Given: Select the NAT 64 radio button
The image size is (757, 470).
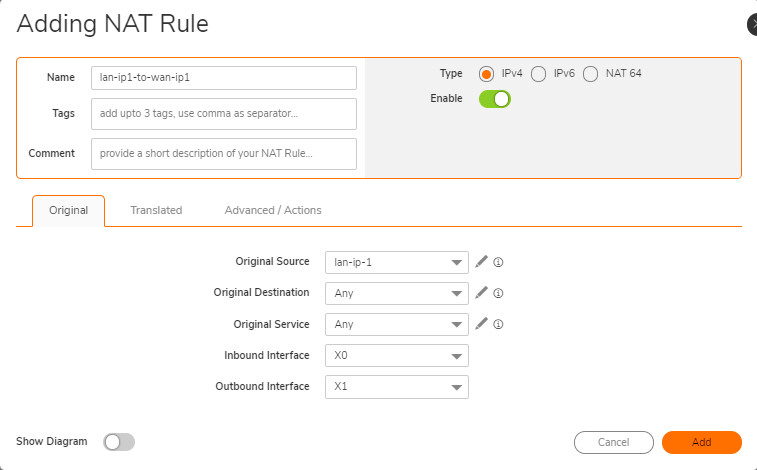Looking at the screenshot, I should coord(590,74).
